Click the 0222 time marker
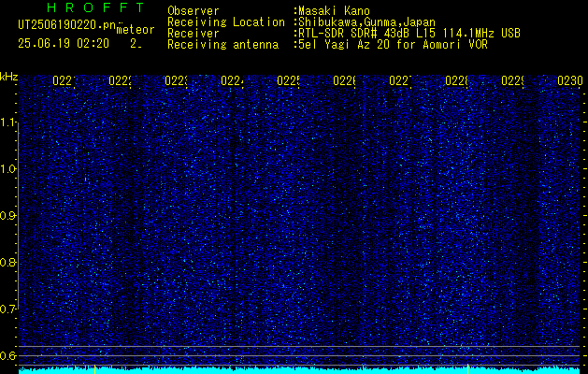Image resolution: width=588 pixels, height=374 pixels. 120,80
